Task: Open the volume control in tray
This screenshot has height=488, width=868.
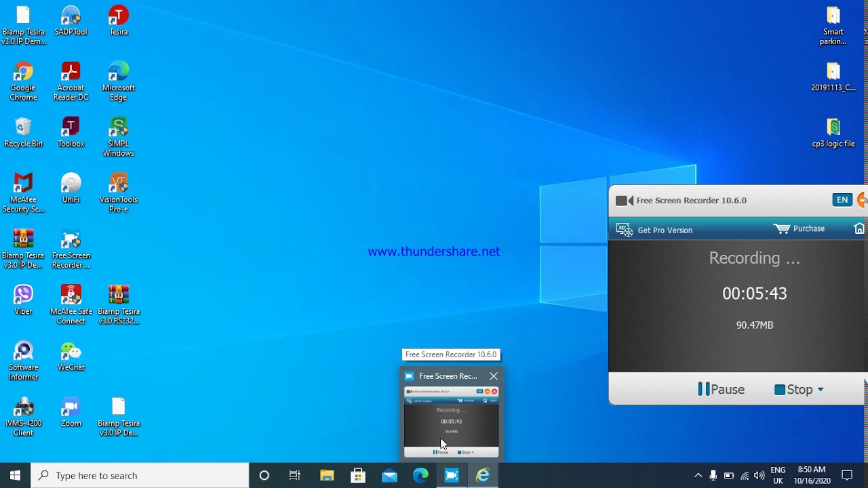Action: point(759,475)
